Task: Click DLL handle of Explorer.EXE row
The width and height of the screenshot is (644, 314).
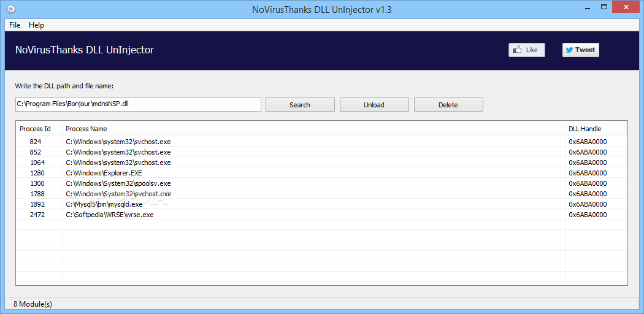Action: (x=588, y=173)
